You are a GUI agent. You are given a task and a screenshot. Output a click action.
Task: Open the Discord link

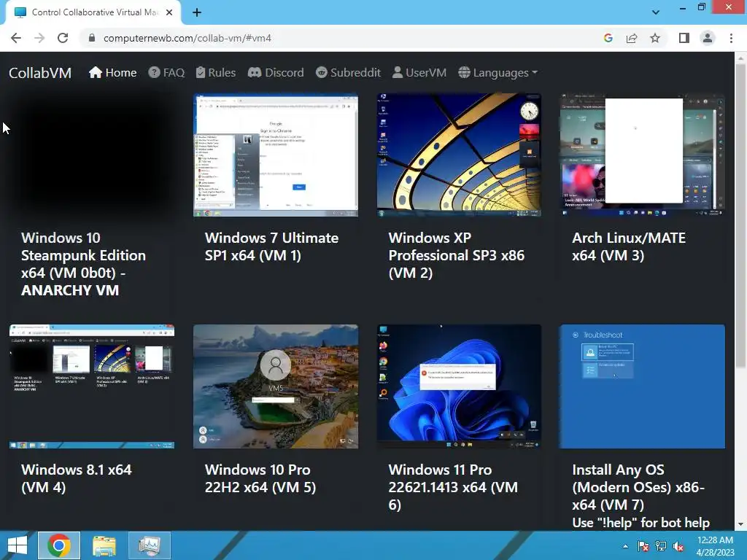tap(276, 73)
